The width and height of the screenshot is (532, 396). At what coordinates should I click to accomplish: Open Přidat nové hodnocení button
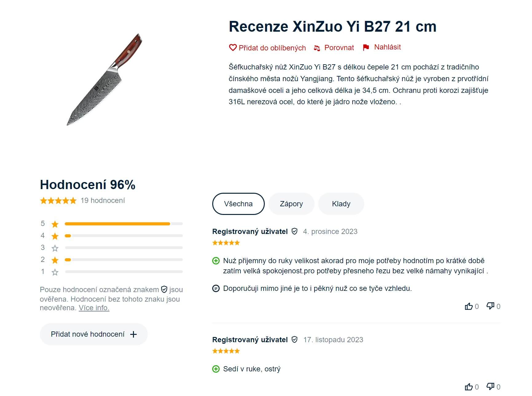(x=94, y=334)
